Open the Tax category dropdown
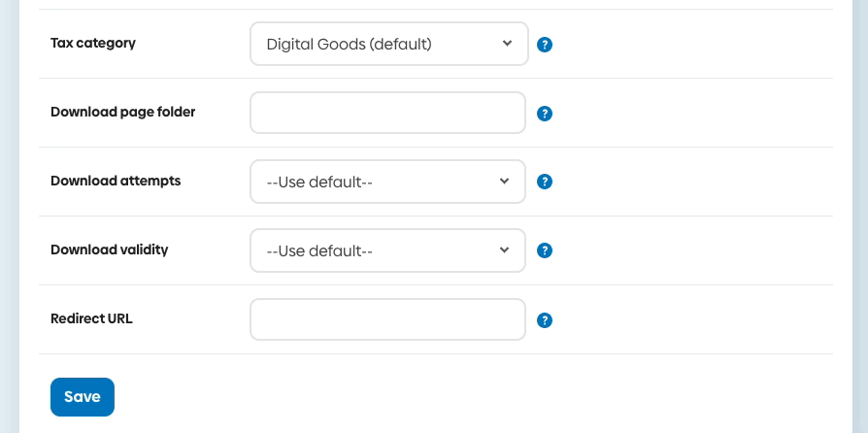 (388, 44)
